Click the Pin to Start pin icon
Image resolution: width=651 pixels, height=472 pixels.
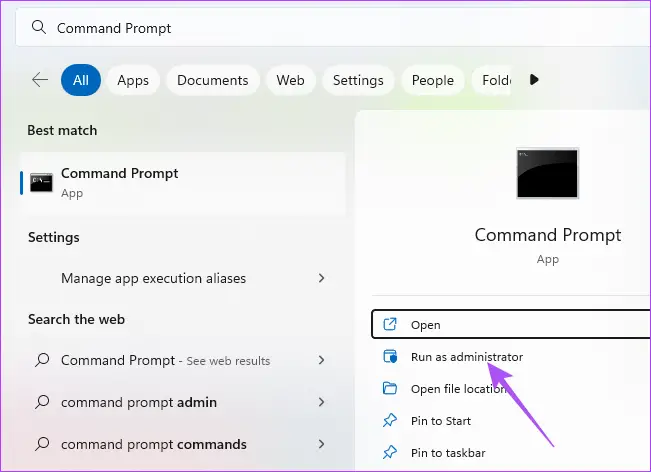pos(390,421)
